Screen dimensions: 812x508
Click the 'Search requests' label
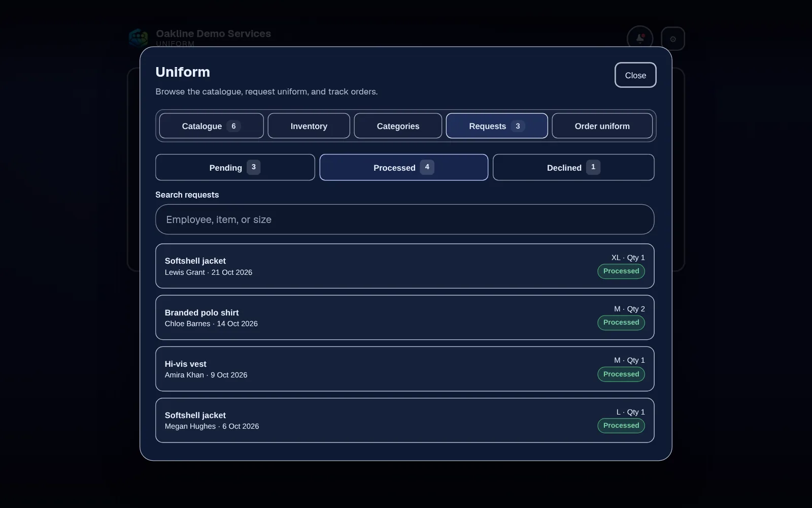coord(187,195)
